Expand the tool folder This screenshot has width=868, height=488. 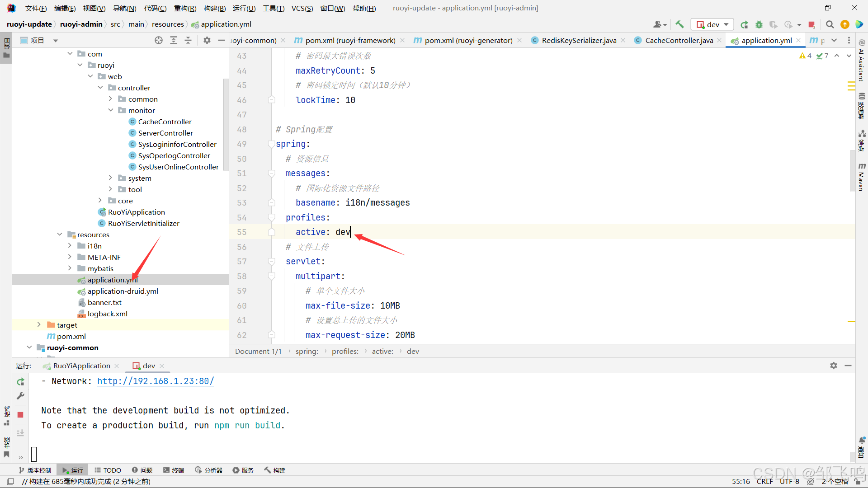[111, 189]
